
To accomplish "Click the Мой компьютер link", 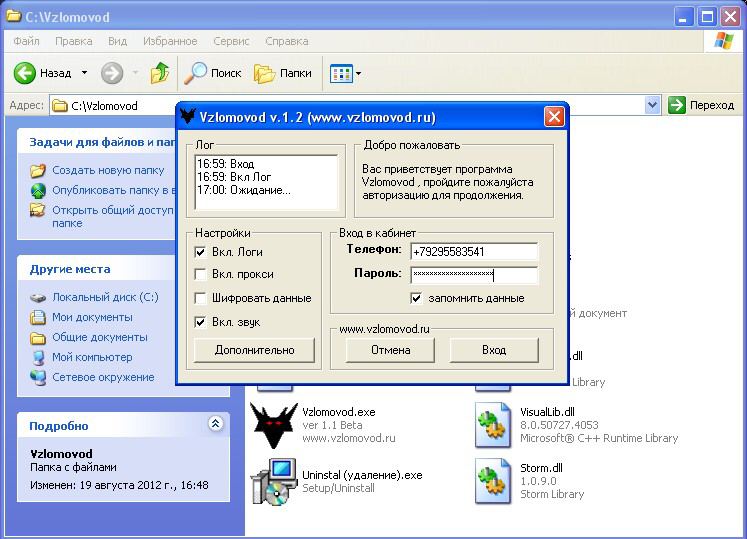I will click(x=92, y=357).
